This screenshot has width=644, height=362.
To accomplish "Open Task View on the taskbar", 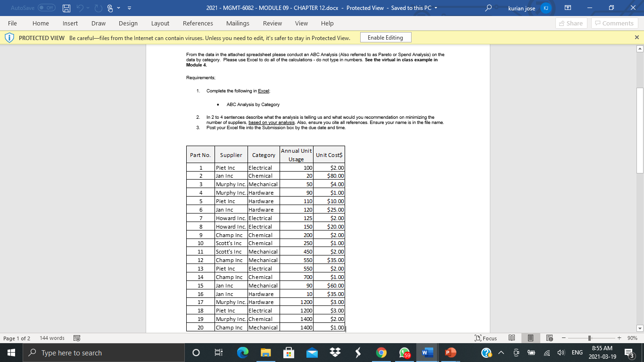I will point(218,353).
